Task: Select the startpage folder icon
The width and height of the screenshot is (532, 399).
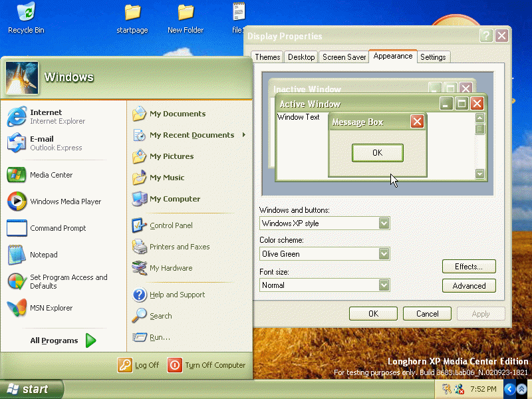Action: (132, 12)
